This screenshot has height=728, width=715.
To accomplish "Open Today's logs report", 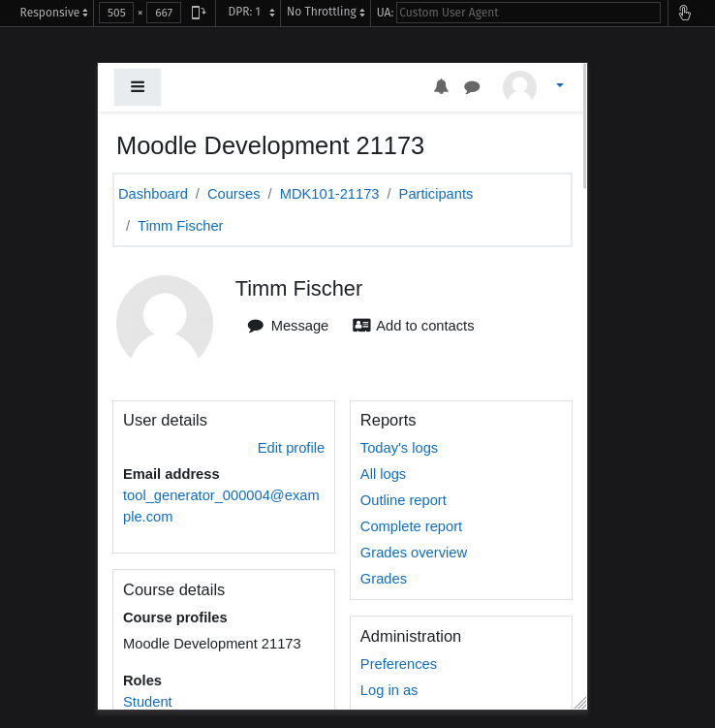I will [399, 448].
